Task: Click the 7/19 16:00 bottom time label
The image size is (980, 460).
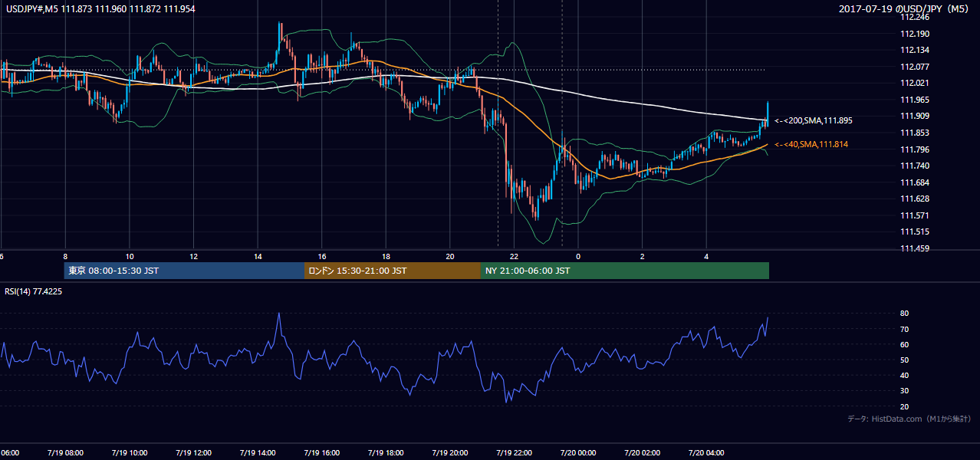Action: (321, 453)
